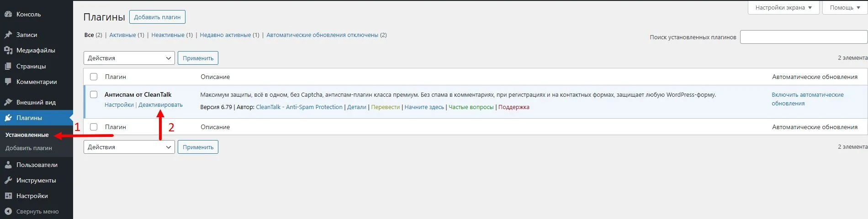Click the Добавить плагин button near title

(157, 17)
